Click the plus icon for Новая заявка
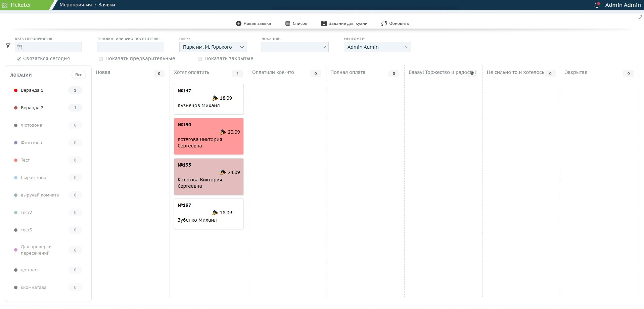The image size is (644, 309). [x=238, y=24]
